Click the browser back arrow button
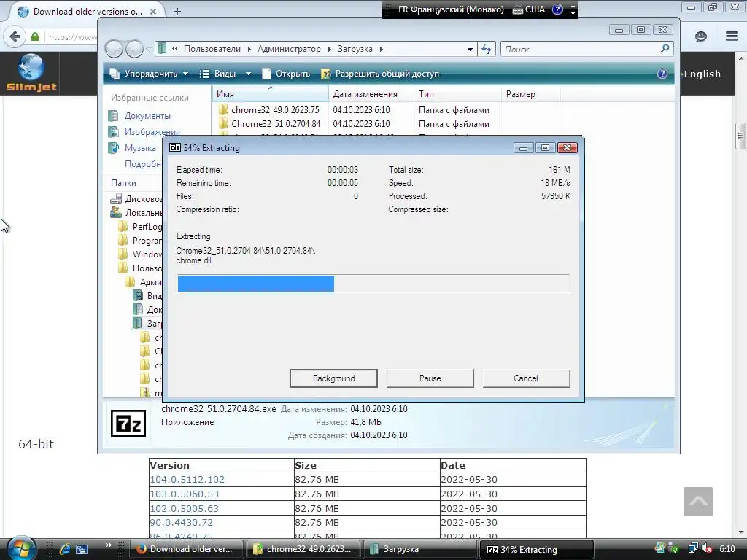Screen dimensions: 747x560 (x=15, y=36)
